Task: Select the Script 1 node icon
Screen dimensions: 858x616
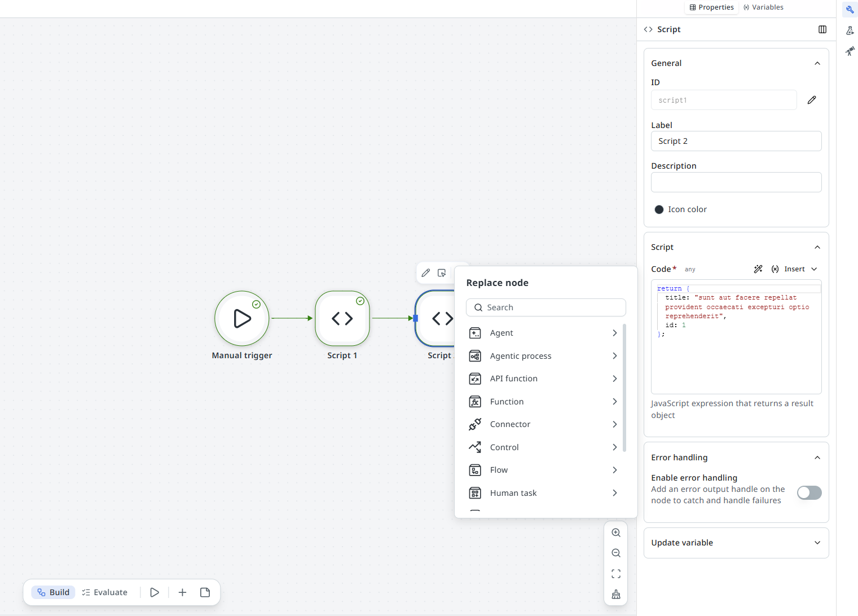Action: [342, 318]
